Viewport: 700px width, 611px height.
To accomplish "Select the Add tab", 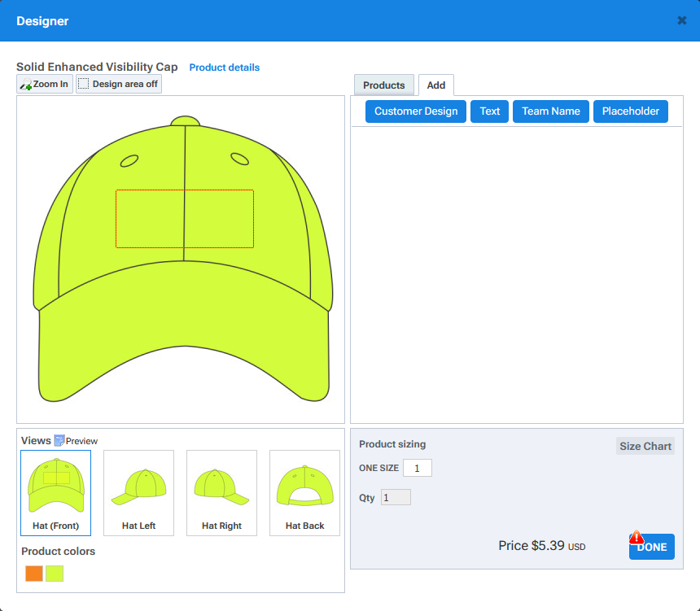I will 436,85.
